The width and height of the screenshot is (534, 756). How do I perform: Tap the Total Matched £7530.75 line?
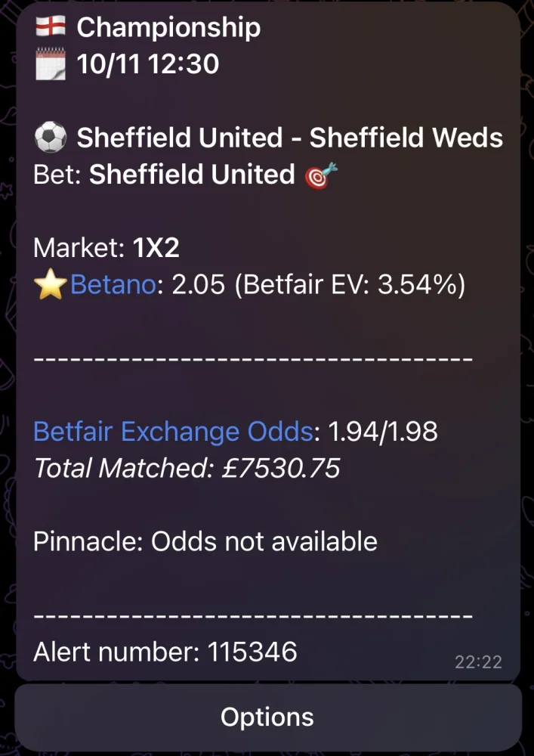point(187,469)
